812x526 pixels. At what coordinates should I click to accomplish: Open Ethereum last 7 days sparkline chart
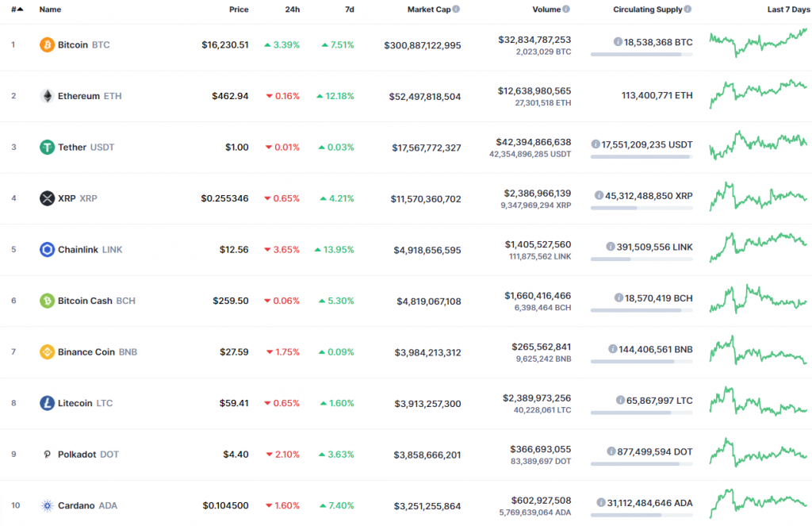click(x=758, y=94)
